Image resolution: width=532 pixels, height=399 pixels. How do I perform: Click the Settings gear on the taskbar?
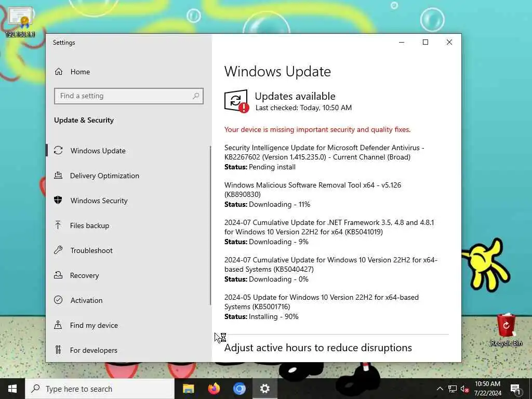pos(264,389)
